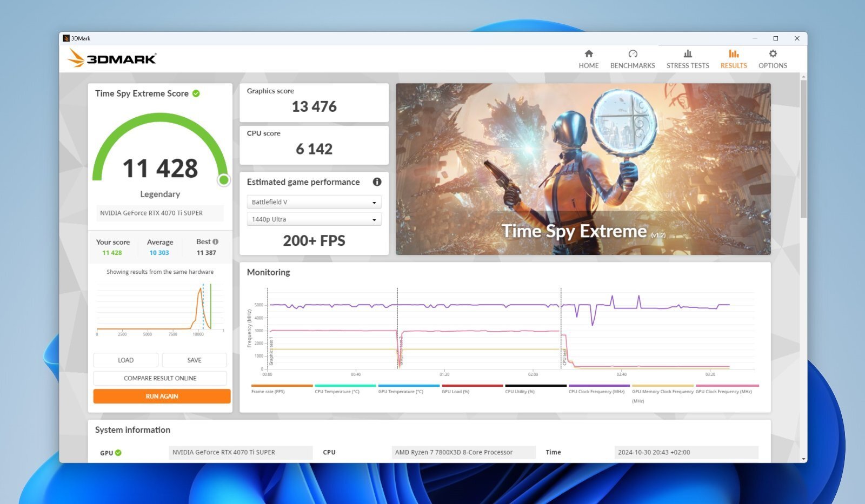
Task: Click the Legendary rating label
Action: [x=160, y=194]
